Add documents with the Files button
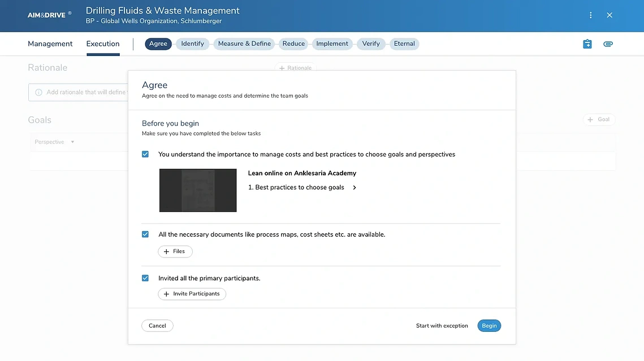Viewport: 644px width, 361px height. tap(175, 251)
